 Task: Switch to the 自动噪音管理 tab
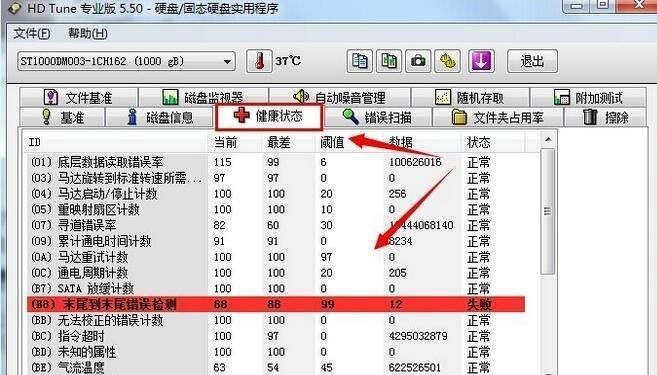tap(339, 98)
